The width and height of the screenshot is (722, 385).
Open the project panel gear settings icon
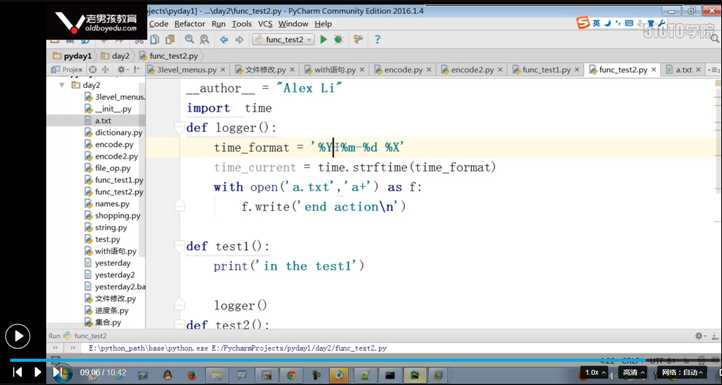(x=121, y=70)
